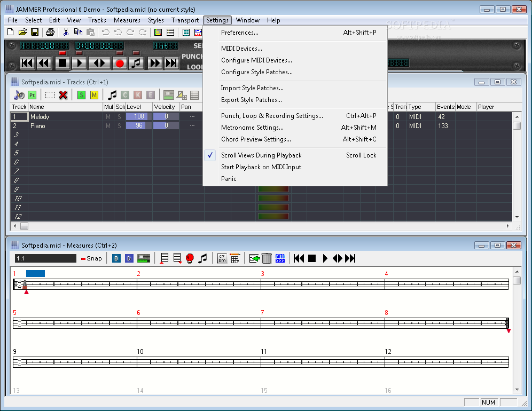This screenshot has height=411, width=532.
Task: Click the Tracks list down scroll arrow
Action: 517,217
